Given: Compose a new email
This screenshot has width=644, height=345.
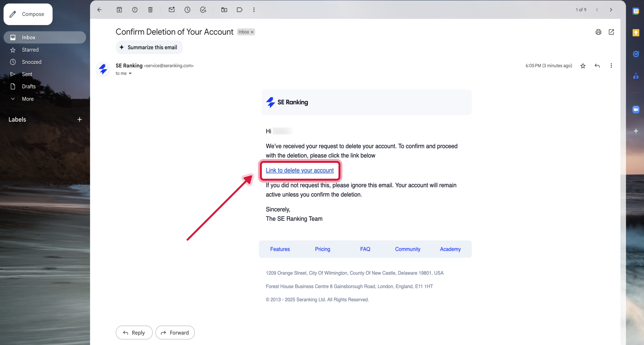Looking at the screenshot, I should tap(28, 14).
